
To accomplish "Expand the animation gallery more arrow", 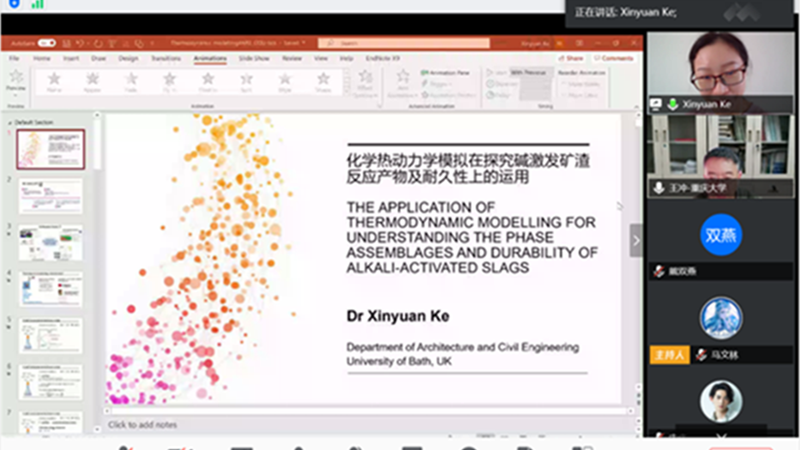I will point(347,92).
